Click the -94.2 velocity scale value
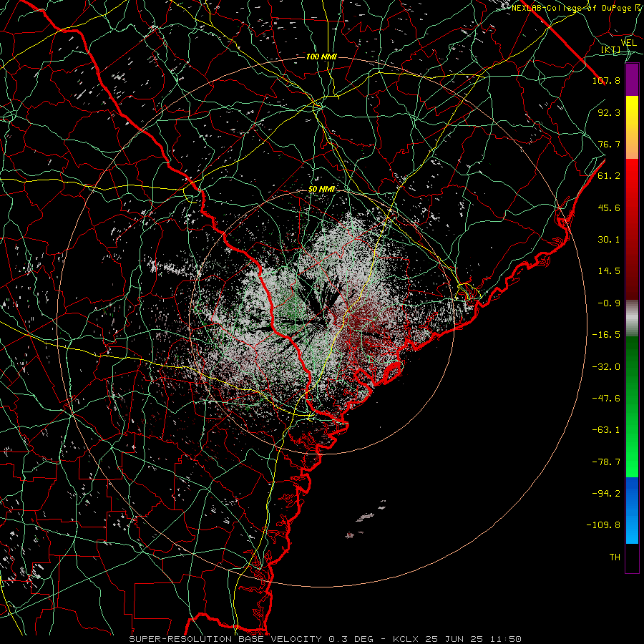The image size is (644, 644). (606, 494)
